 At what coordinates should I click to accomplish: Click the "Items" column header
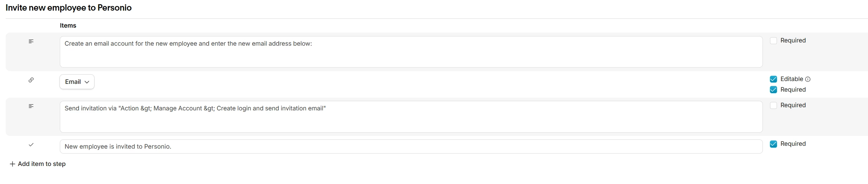68,25
